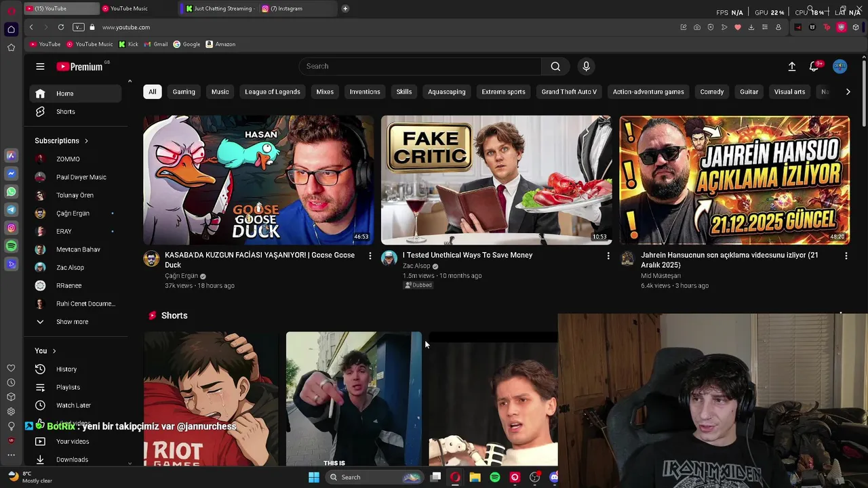Open the easy setup sliders icon
This screenshot has height=488, width=868.
[765, 27]
